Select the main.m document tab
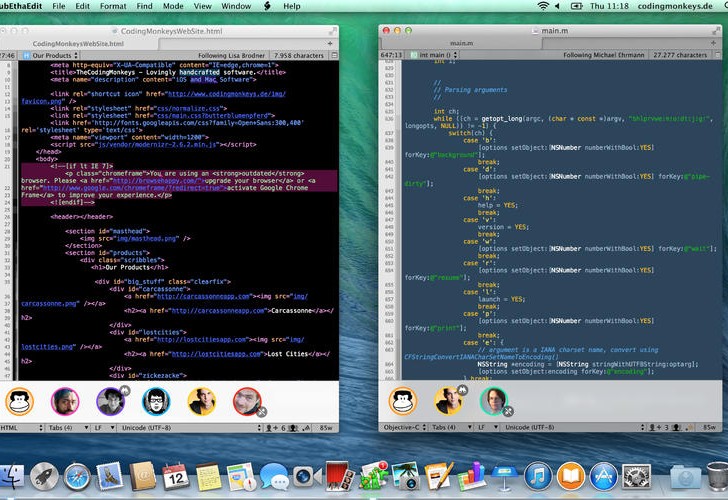The height and width of the screenshot is (500, 728). [461, 44]
